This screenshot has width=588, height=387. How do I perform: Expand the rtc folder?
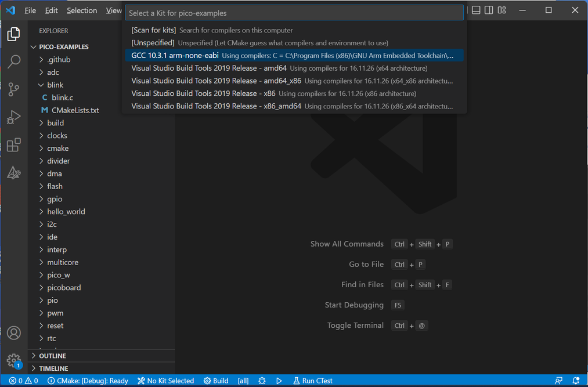coord(101,339)
